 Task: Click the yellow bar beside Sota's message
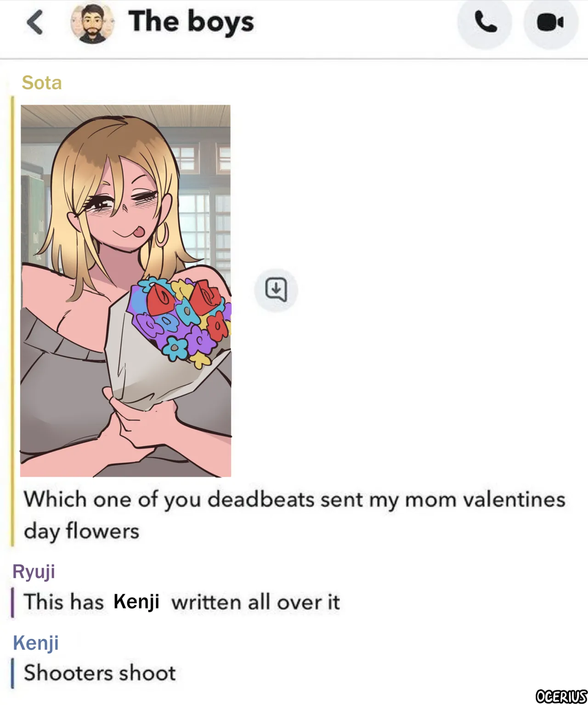coord(12,321)
